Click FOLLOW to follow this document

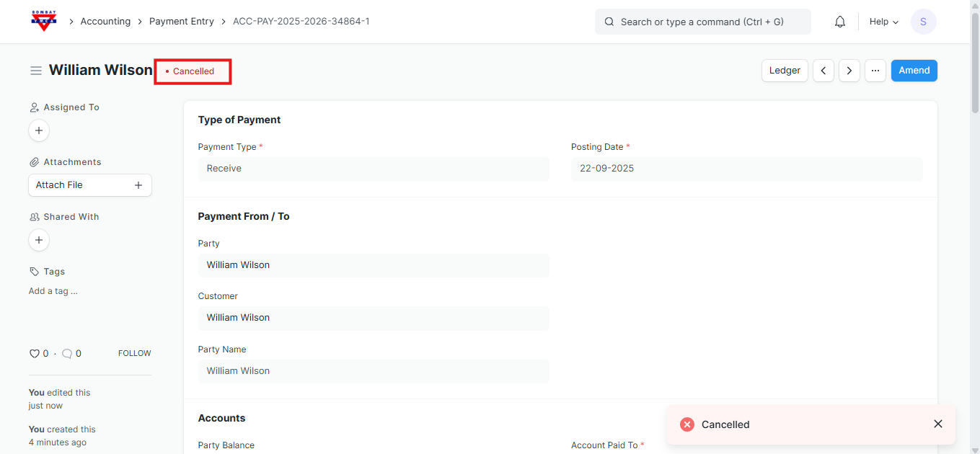pos(134,354)
